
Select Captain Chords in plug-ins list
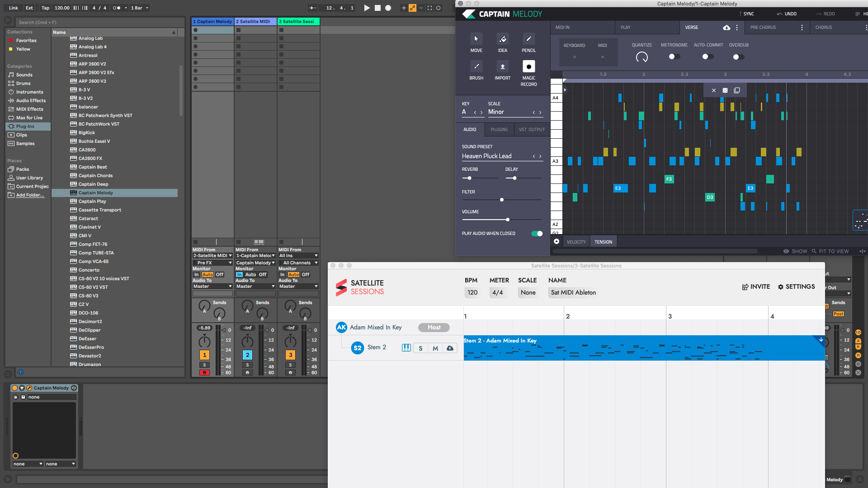pos(95,176)
